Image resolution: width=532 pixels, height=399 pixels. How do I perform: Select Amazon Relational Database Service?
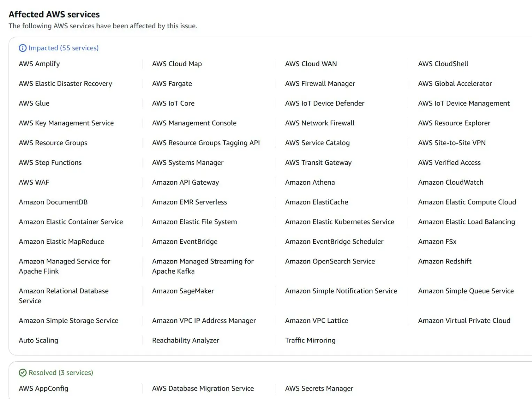tap(64, 296)
